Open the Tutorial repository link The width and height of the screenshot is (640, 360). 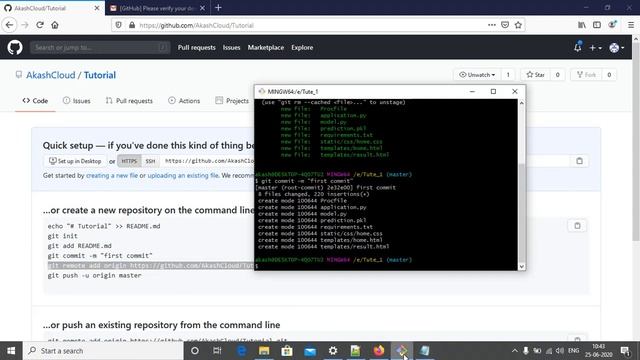(100, 75)
